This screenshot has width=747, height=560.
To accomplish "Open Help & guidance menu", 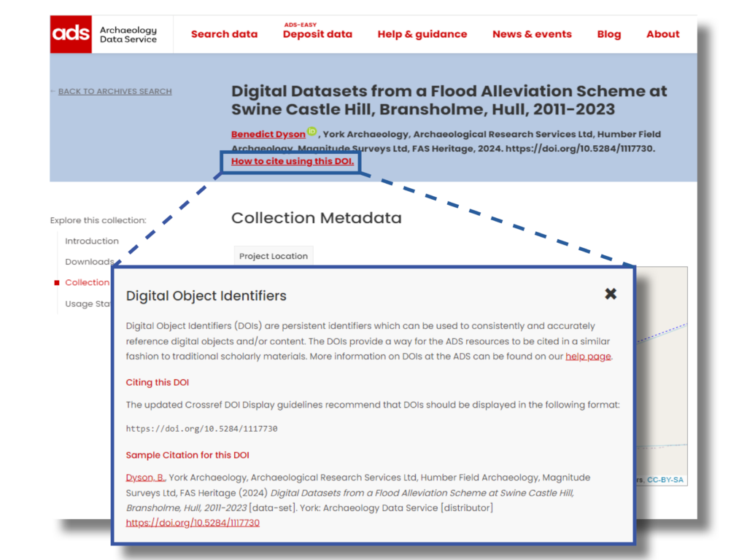I will 422,34.
